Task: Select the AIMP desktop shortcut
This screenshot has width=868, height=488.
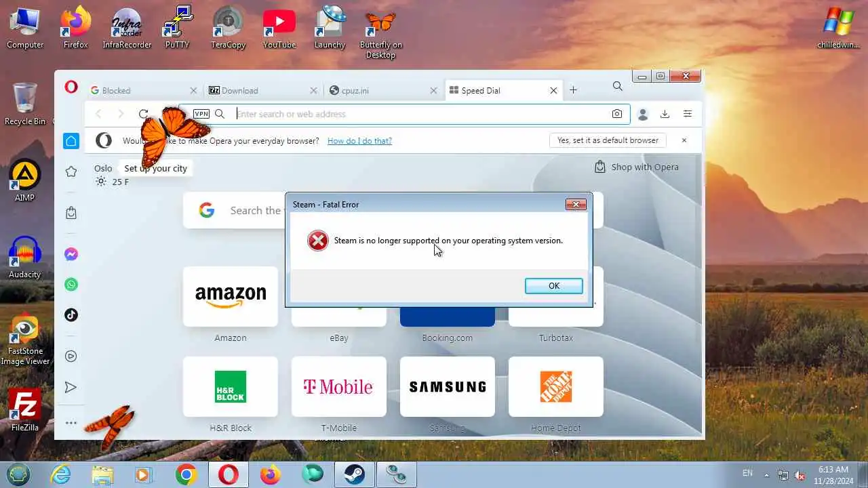Action: [x=25, y=180]
